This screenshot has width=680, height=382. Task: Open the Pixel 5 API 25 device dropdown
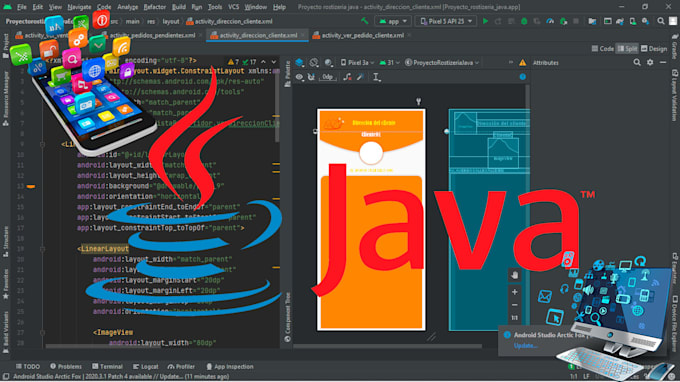[446, 21]
